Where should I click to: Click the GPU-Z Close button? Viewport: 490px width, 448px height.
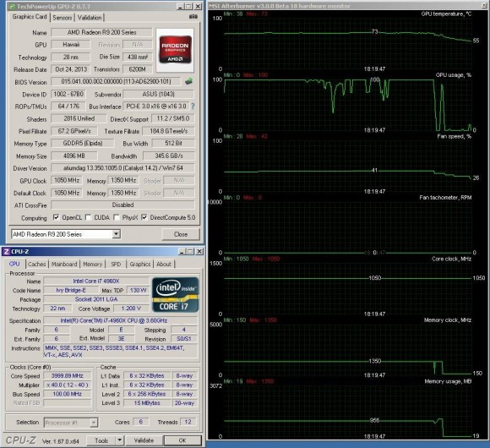tap(181, 234)
